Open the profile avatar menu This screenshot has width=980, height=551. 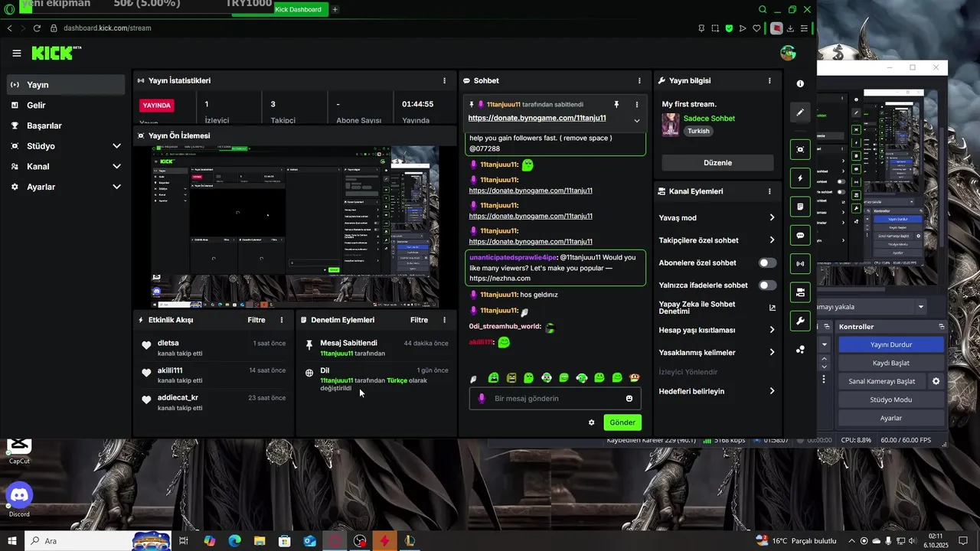(x=788, y=53)
